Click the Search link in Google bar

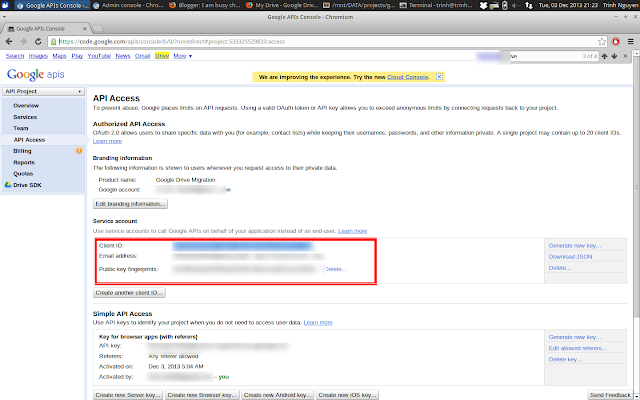tap(15, 56)
